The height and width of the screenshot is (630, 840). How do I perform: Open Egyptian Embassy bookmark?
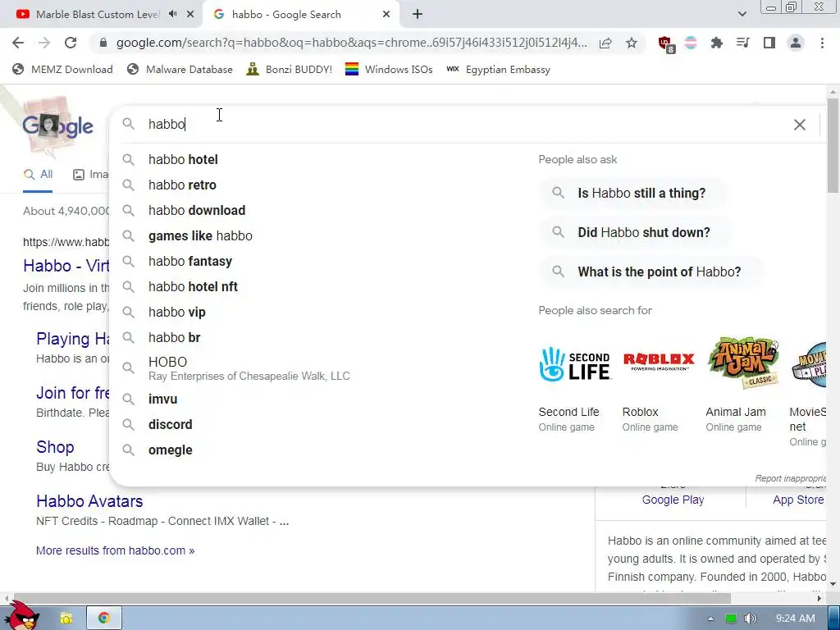(498, 70)
